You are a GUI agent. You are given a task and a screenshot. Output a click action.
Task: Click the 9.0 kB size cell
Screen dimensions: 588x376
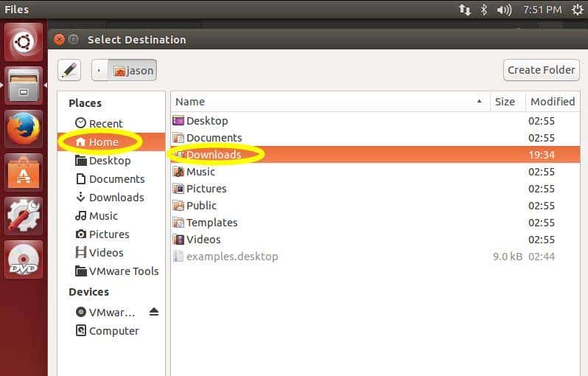coord(508,257)
